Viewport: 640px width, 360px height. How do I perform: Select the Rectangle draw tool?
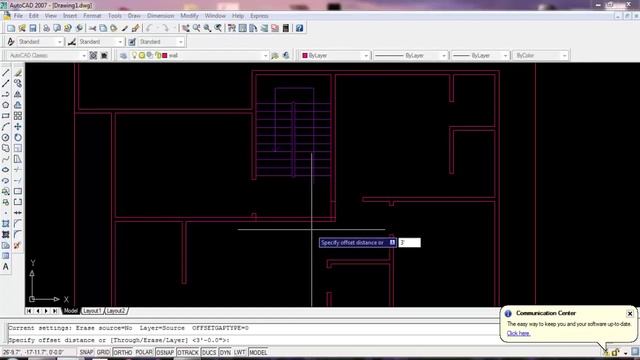tap(6, 116)
